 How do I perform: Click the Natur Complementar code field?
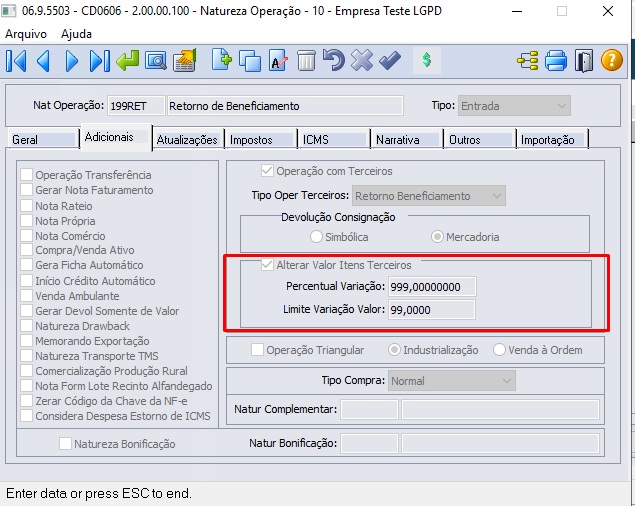click(369, 410)
